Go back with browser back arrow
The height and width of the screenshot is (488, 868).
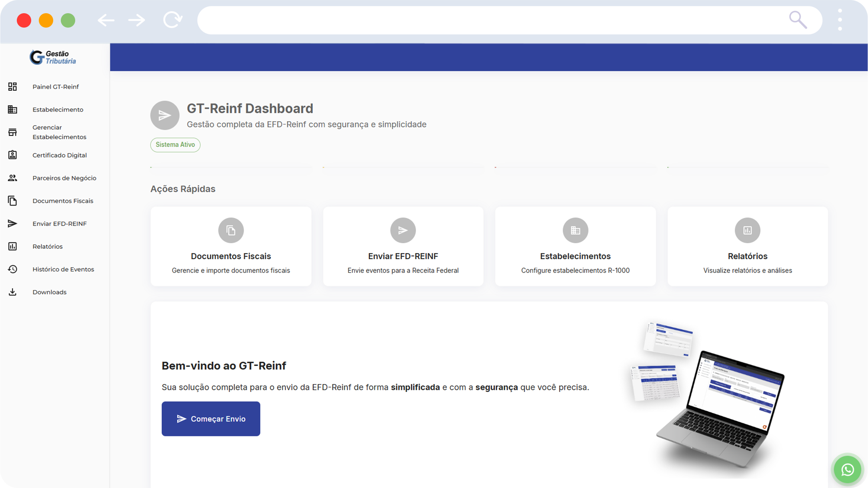coord(106,20)
